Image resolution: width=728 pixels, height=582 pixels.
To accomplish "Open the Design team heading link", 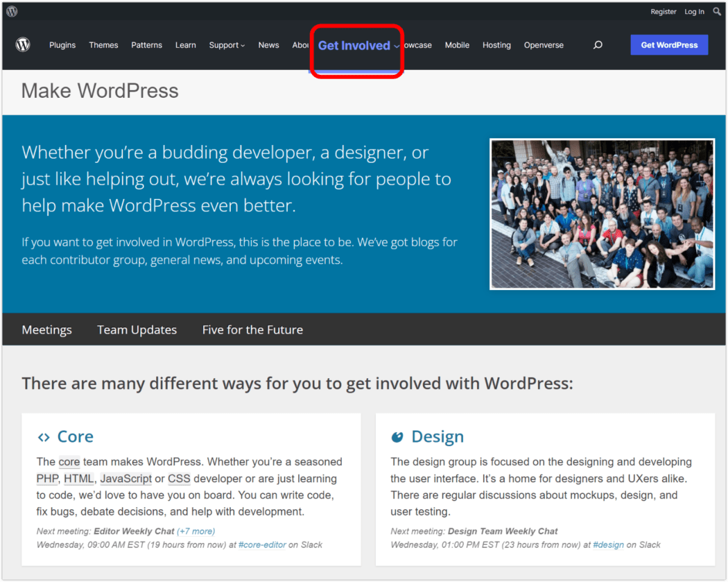I will (x=437, y=436).
